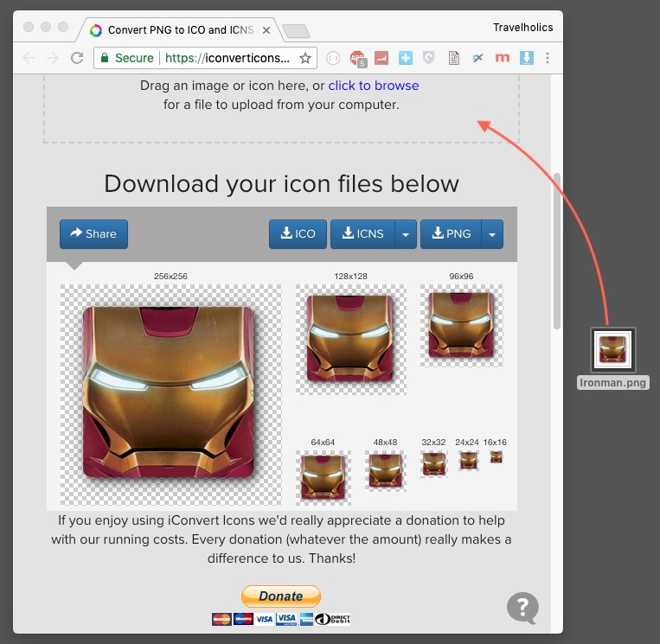Click the 'Ironman.png' file name label
The height and width of the screenshot is (644, 660).
point(612,383)
